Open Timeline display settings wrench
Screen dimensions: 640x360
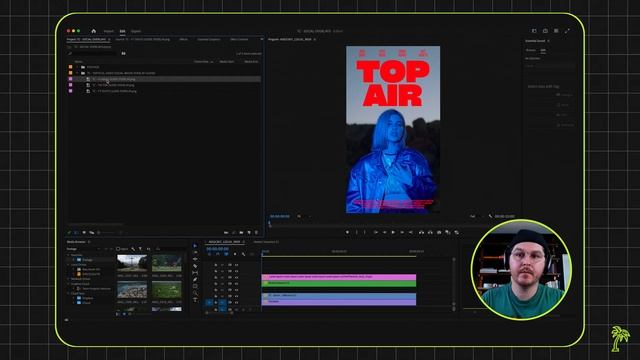[243, 254]
